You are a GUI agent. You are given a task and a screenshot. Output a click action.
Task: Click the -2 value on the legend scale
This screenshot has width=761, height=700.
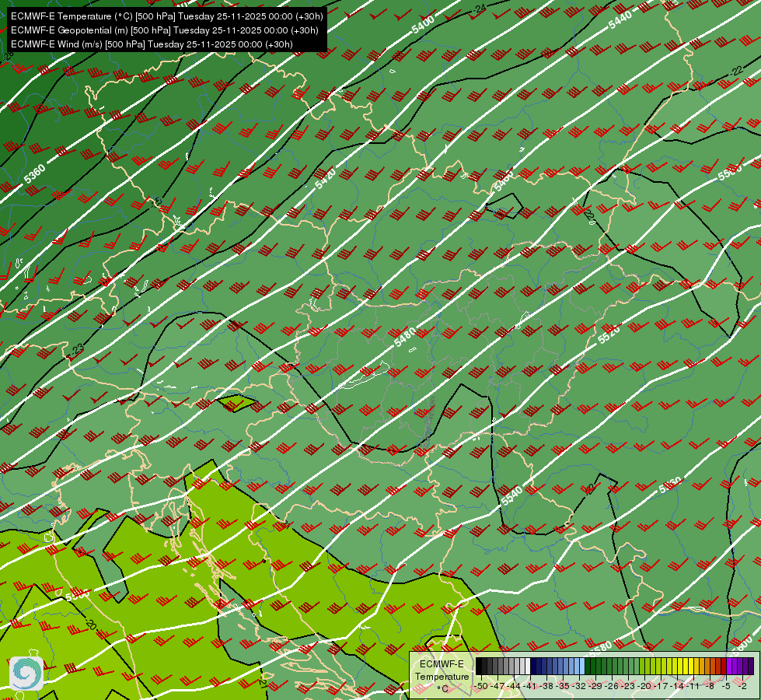[742, 686]
